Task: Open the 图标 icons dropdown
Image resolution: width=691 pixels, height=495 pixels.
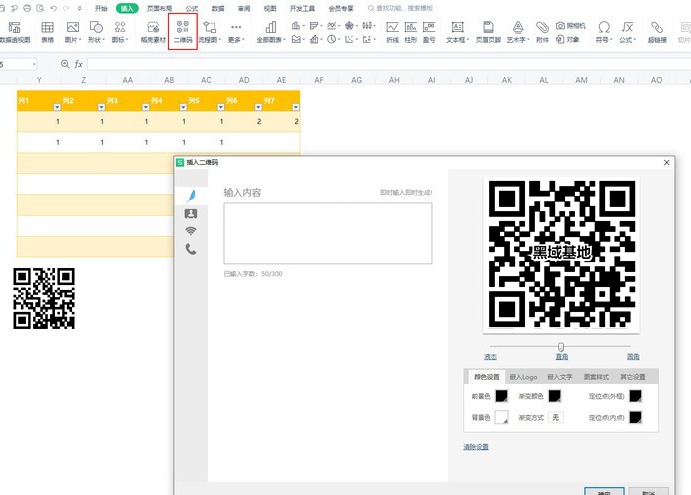Action: 120,32
